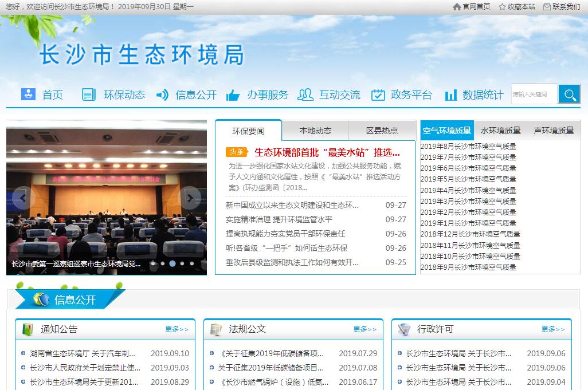Open the 声环境质量 tab
The height and width of the screenshot is (390, 588).
pyautogui.click(x=554, y=131)
